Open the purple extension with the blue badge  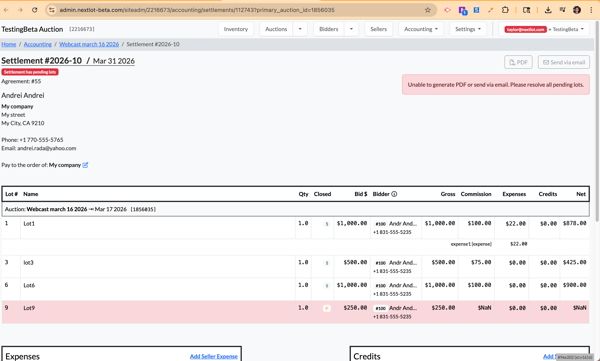(x=462, y=10)
